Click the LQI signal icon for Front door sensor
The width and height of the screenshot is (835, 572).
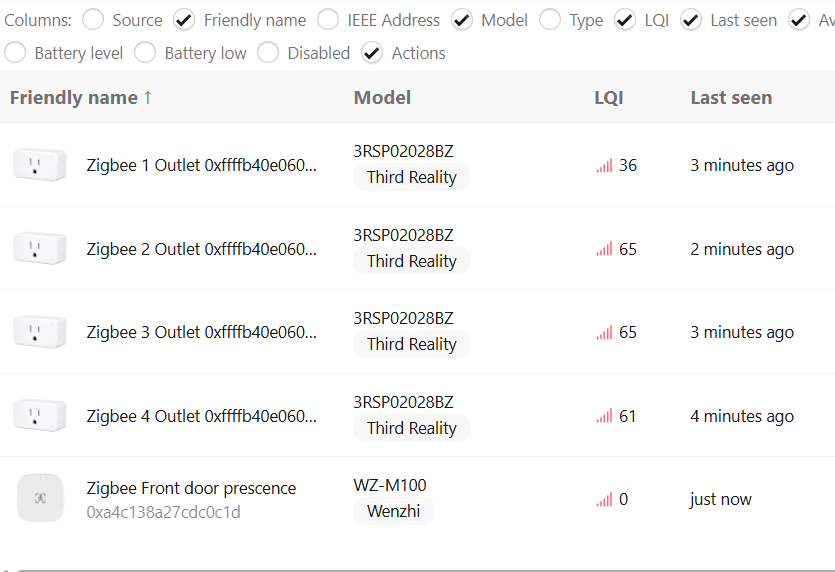pyautogui.click(x=604, y=500)
